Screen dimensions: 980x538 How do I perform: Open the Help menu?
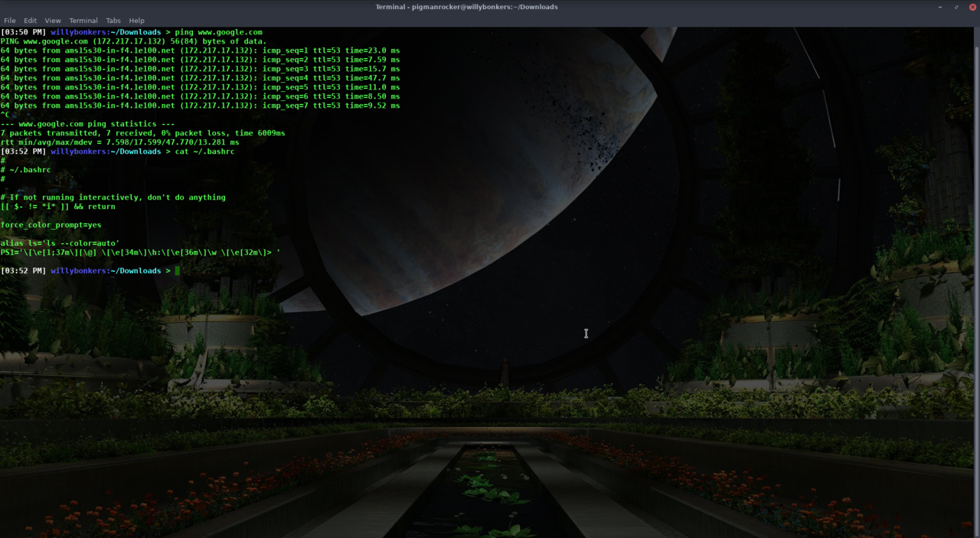pos(136,21)
